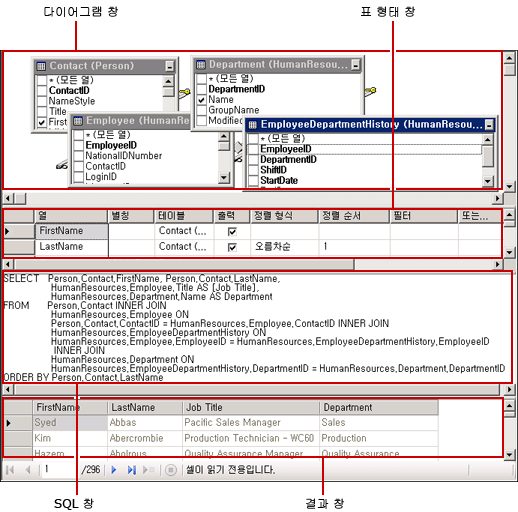This screenshot has height=512, width=518.
Task: Check GroupName in Department table
Action: (x=201, y=110)
